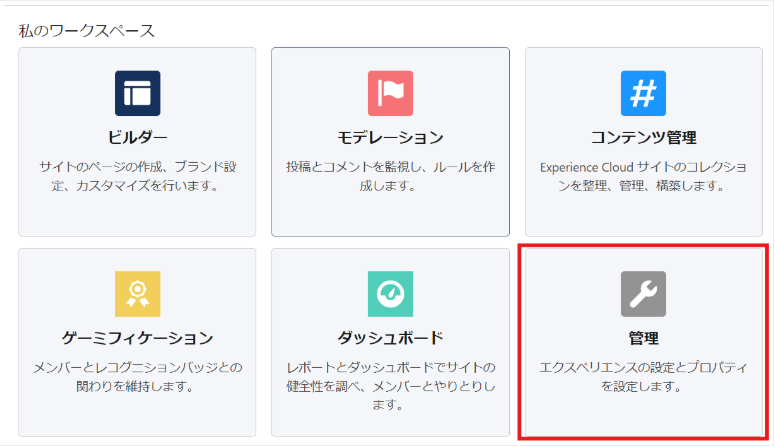775x447 pixels.
Task: Open the ビルダー tile title
Action: [137, 137]
